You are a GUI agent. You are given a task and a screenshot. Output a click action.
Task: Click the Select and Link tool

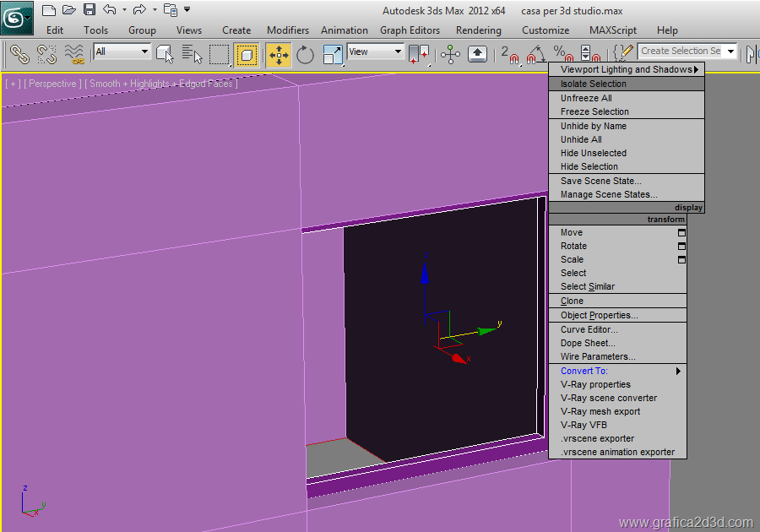(x=19, y=55)
